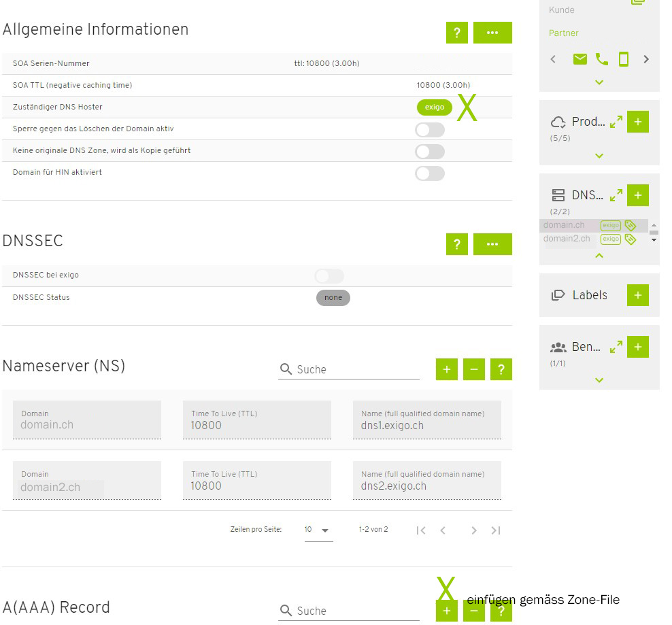This screenshot has width=672, height=625.
Task: Open help for Allgemeine Informationen section
Action: pos(456,33)
